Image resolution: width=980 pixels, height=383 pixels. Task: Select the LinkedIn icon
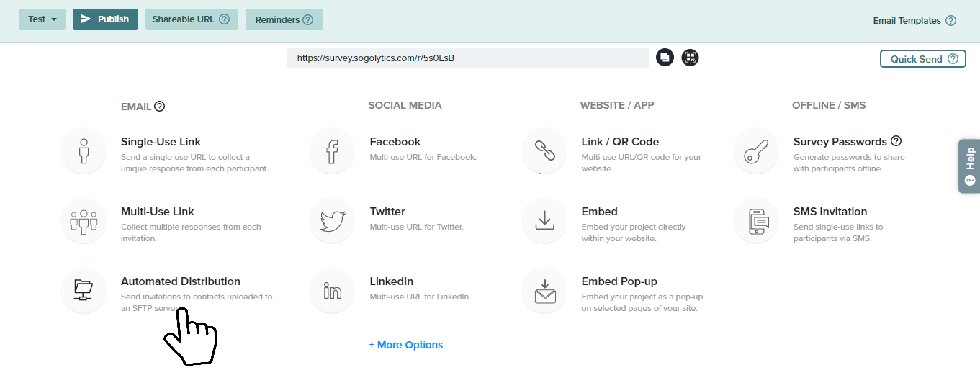332,290
